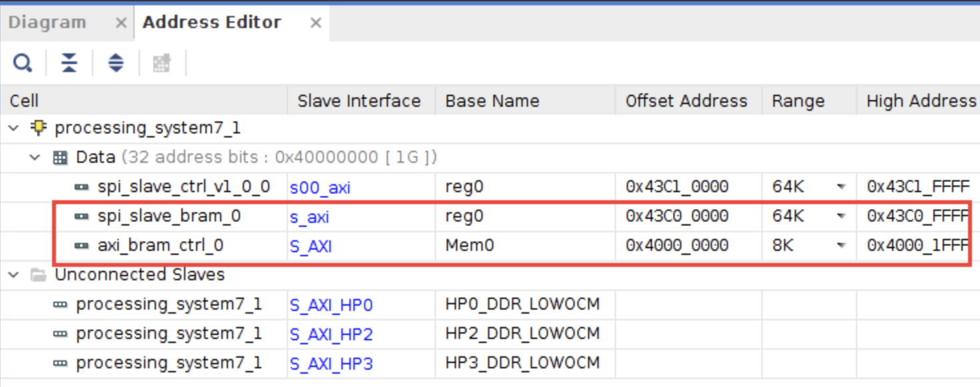
Task: Click segment icon on the HP2_DDR_LOWOCM row
Action: pyautogui.click(x=61, y=334)
